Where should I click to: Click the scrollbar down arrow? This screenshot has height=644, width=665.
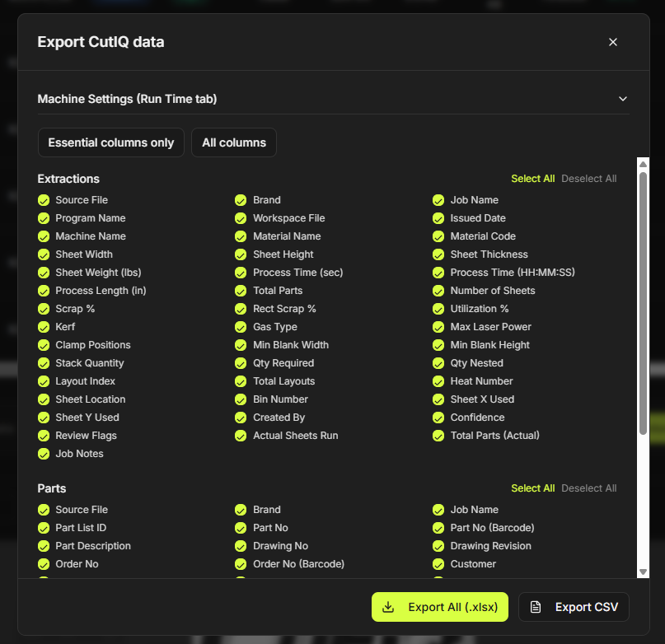(643, 572)
